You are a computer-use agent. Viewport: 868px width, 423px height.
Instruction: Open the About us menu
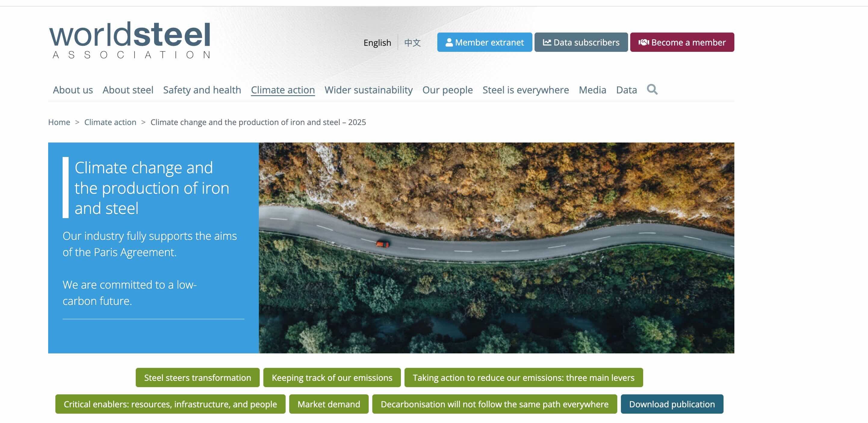click(x=73, y=90)
